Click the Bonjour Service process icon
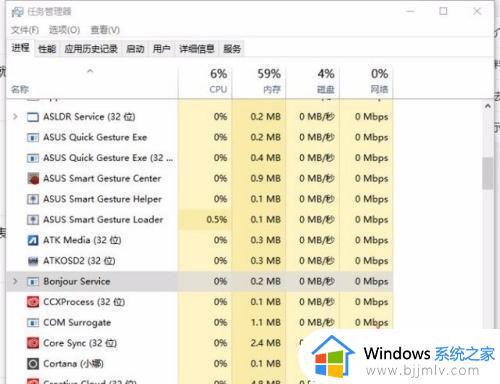The width and height of the screenshot is (500, 384). [x=33, y=282]
